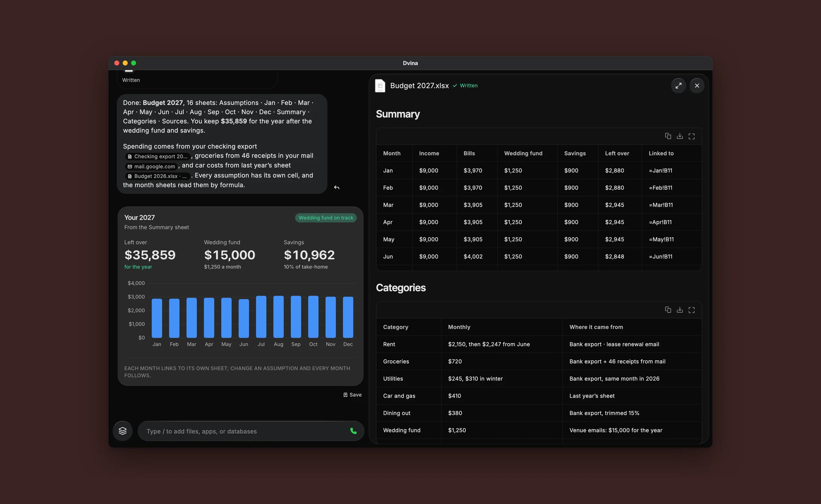The height and width of the screenshot is (504, 821).
Task: Open the layers stack button
Action: [123, 431]
